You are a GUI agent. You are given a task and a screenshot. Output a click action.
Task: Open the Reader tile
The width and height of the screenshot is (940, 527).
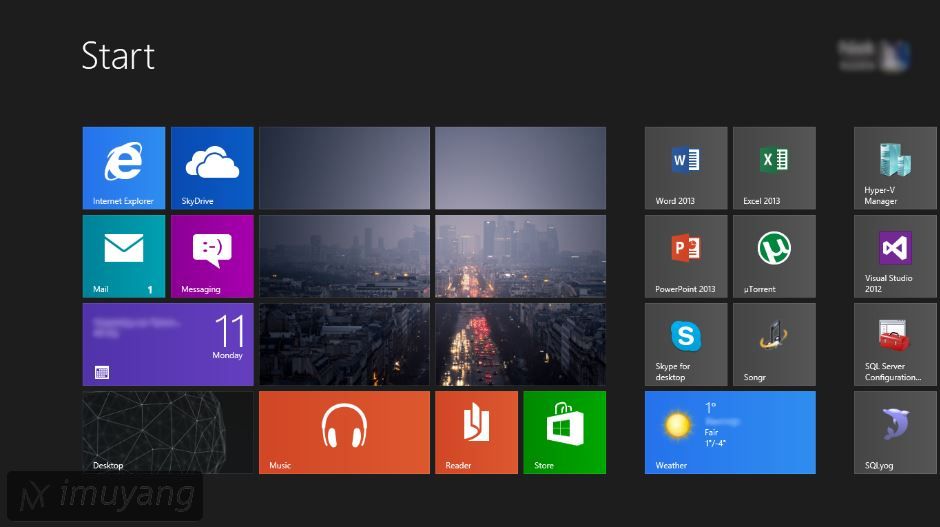pos(477,432)
